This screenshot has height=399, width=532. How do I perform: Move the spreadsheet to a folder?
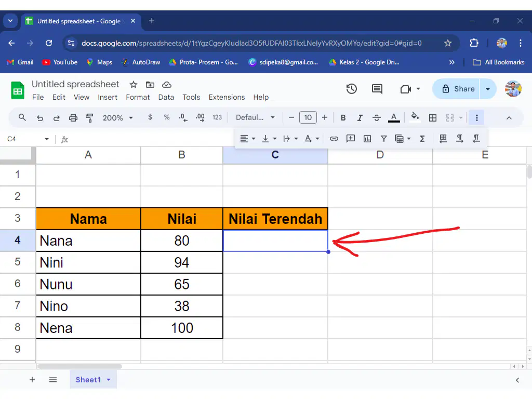click(150, 85)
